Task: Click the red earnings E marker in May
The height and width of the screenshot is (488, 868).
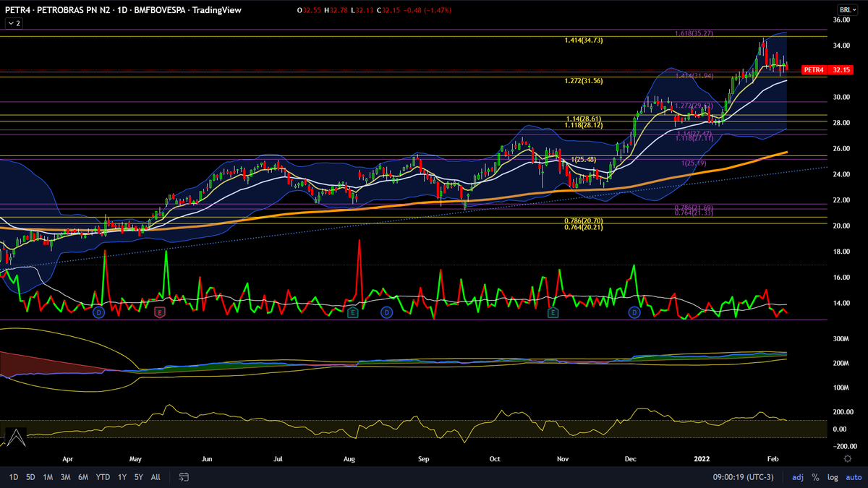Action: point(160,312)
